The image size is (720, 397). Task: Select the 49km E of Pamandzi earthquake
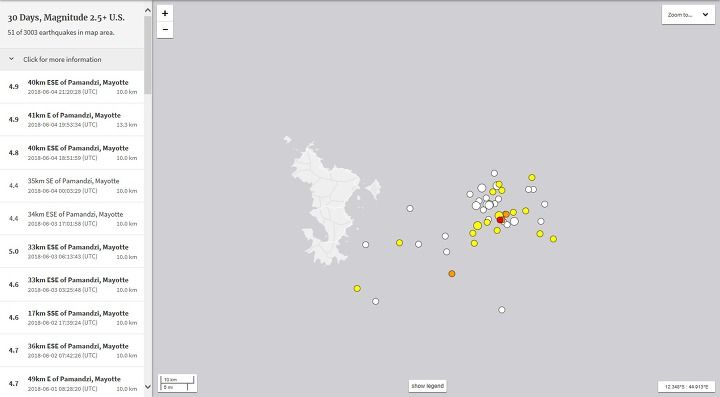click(x=72, y=382)
